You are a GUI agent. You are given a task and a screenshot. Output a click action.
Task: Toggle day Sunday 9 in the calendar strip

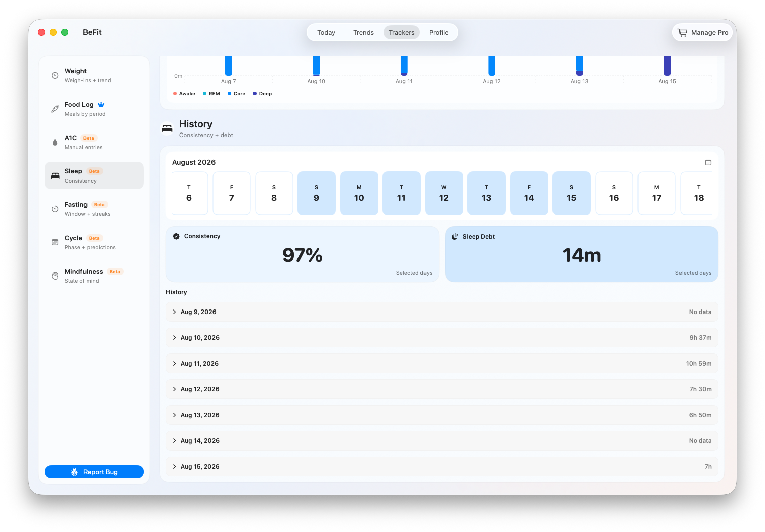click(317, 193)
